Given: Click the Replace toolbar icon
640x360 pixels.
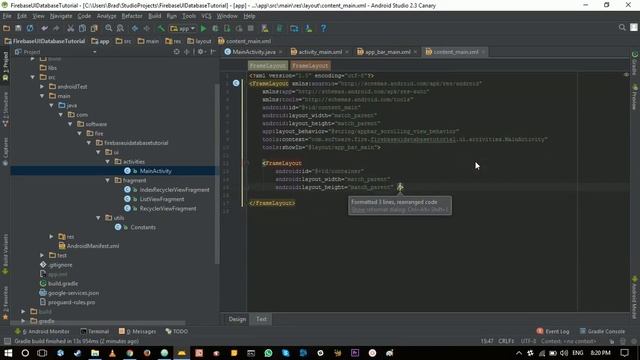Looking at the screenshot, I should [120, 29].
